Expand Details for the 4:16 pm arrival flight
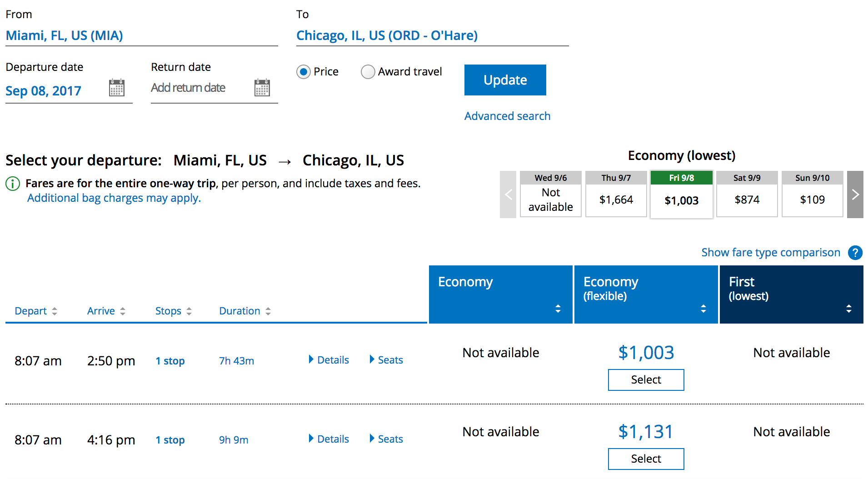 pyautogui.click(x=329, y=439)
